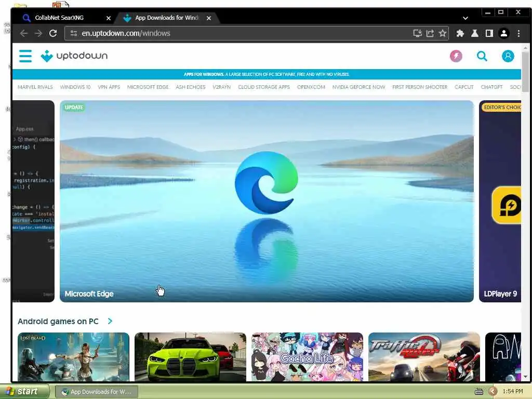This screenshot has width=532, height=399.
Task: Share this page via the share icon
Action: pyautogui.click(x=430, y=33)
